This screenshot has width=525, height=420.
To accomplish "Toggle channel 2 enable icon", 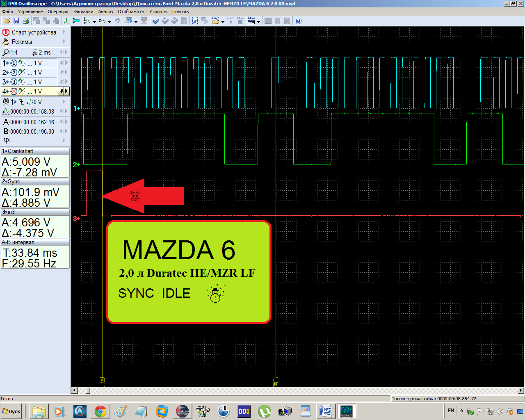I will (x=14, y=73).
